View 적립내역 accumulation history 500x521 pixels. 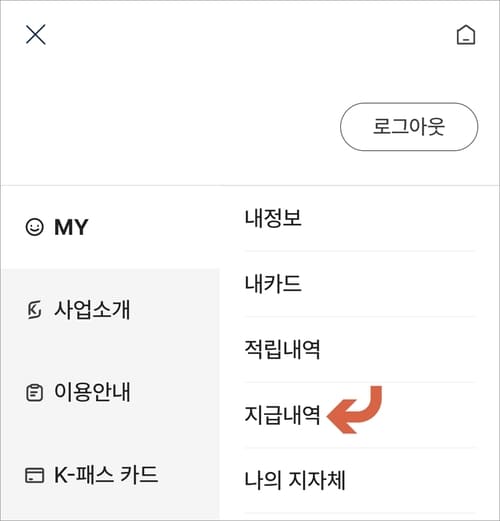pos(360,350)
